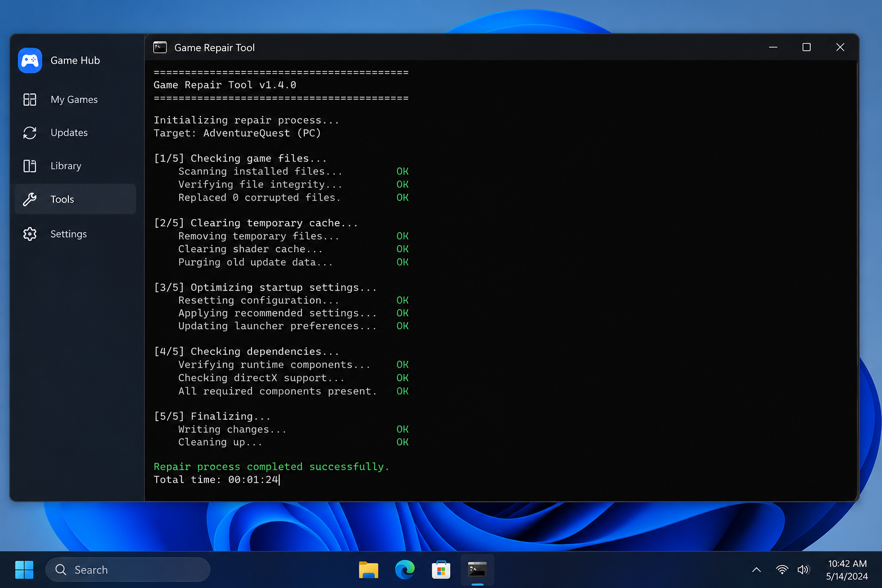This screenshot has height=588, width=882.
Task: Select the Tools wrench icon
Action: click(30, 199)
